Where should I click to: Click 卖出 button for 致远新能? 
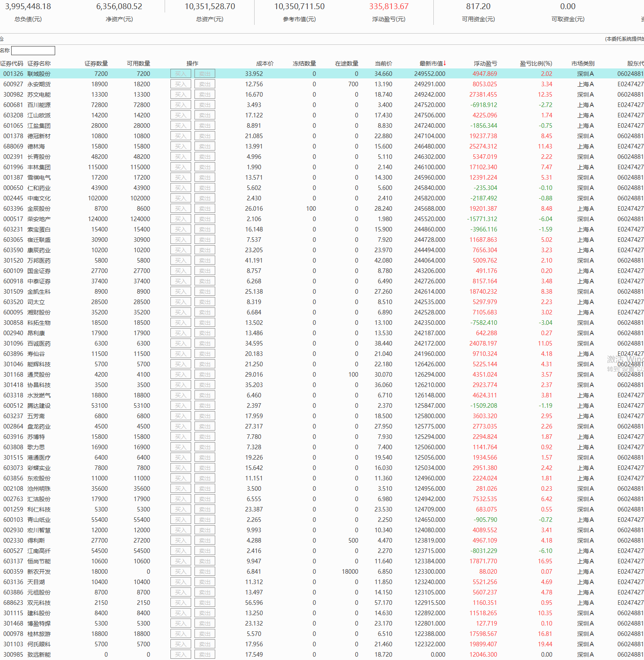click(x=205, y=655)
